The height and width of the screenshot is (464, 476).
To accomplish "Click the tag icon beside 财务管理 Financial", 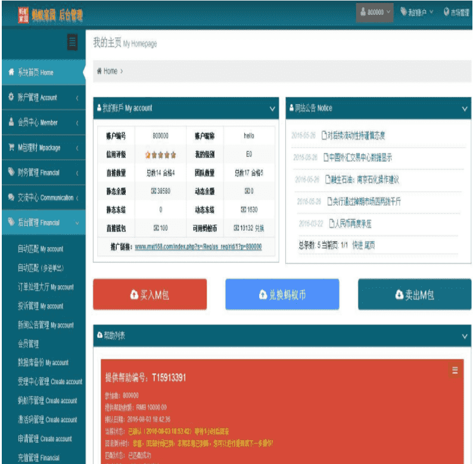I will point(11,172).
